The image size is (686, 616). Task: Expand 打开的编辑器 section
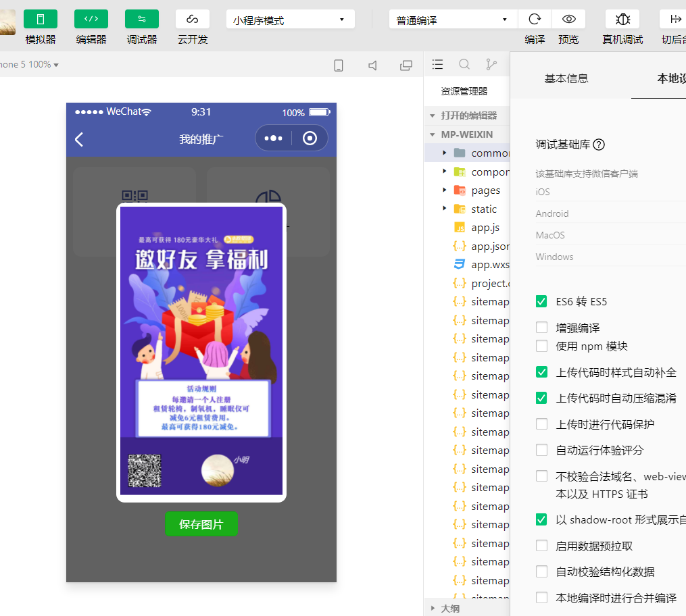pyautogui.click(x=467, y=115)
